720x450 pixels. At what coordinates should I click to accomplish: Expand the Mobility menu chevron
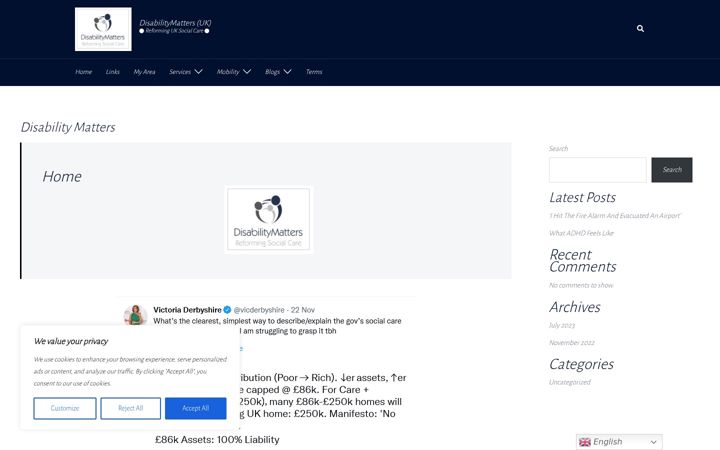pos(247,72)
